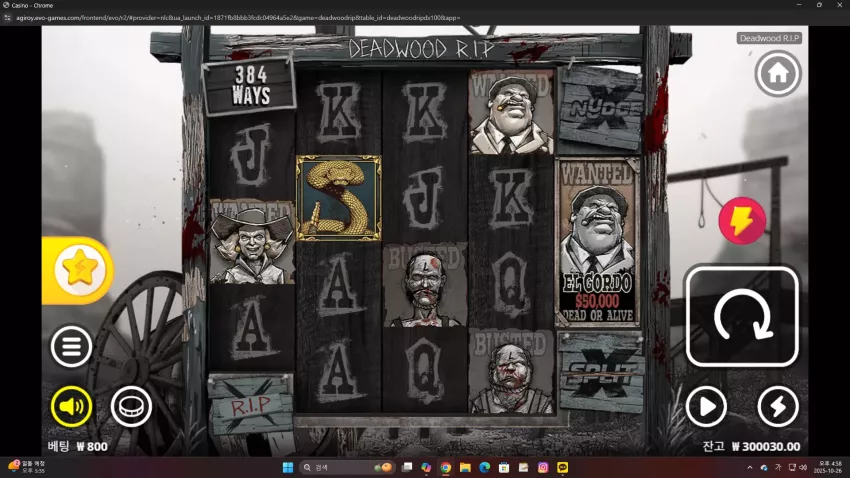Screen dimensions: 850x478
Task: Toggle turbo spin lightning button
Action: point(777,406)
